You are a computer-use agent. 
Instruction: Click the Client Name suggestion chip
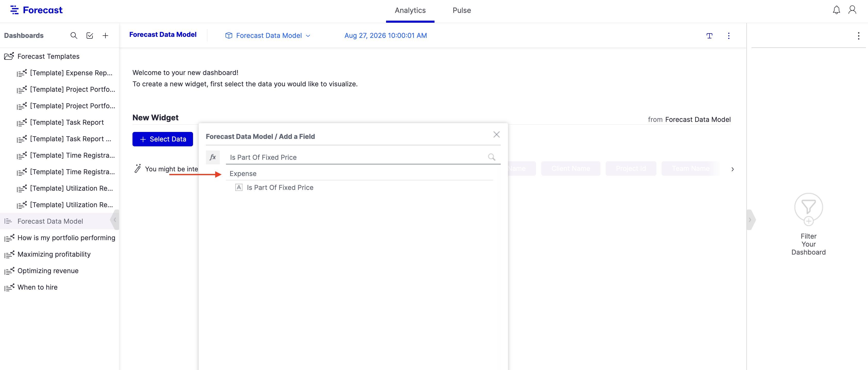pos(571,169)
